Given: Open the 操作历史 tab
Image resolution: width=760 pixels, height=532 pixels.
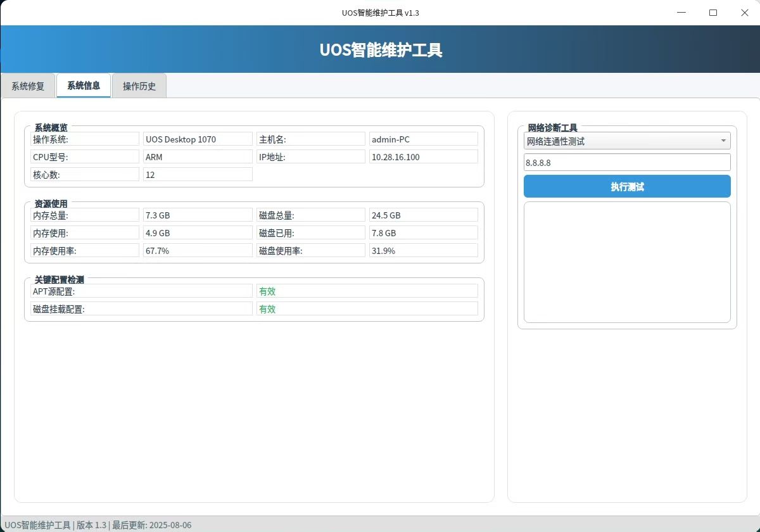Looking at the screenshot, I should coord(139,86).
